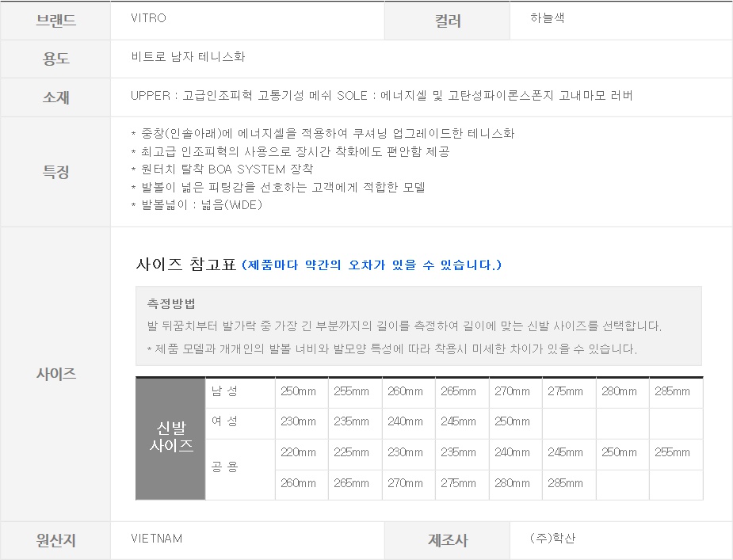Click the 사이즈 참고표 heading
The image size is (733, 560).
[186, 265]
